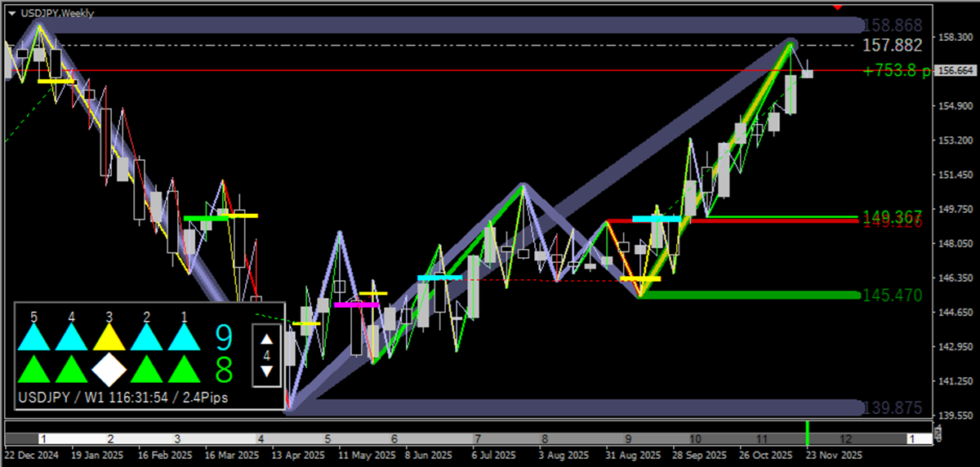This screenshot has height=467, width=980.
Task: Click the 8 Jun 2025 date label
Action: pos(430,454)
